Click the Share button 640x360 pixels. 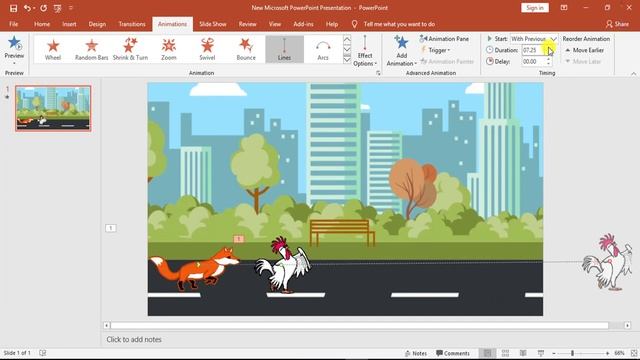tap(617, 24)
